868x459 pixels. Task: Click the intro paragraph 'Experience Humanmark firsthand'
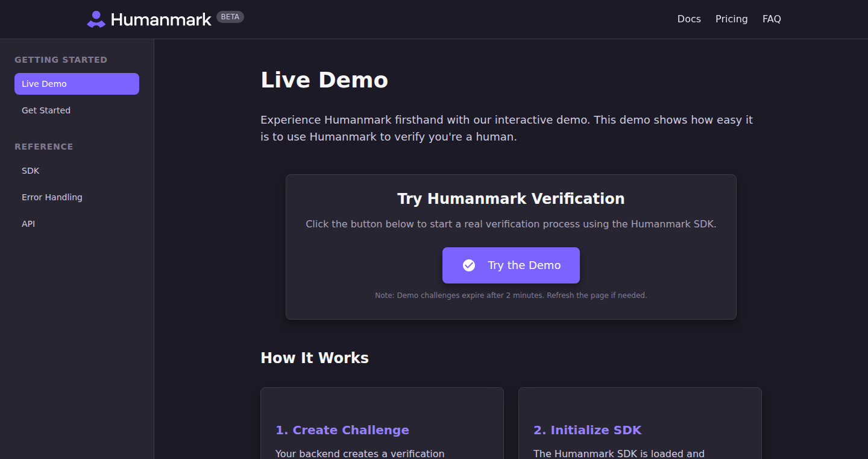coord(506,128)
